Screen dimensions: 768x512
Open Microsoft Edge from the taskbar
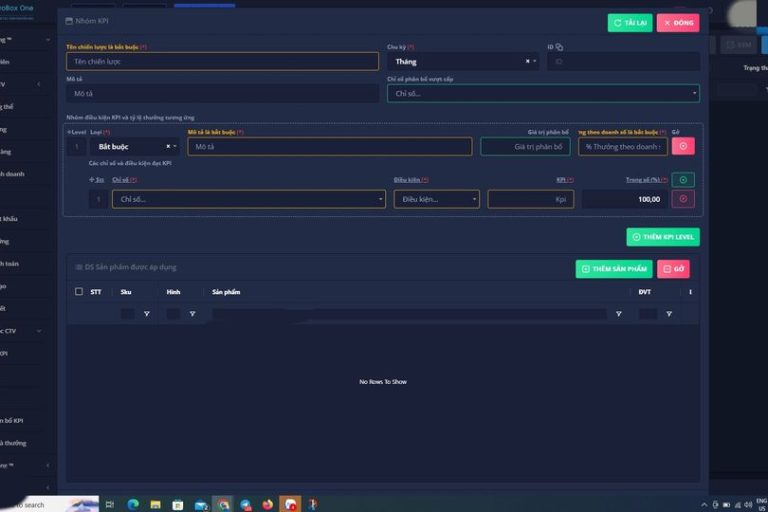pos(132,504)
